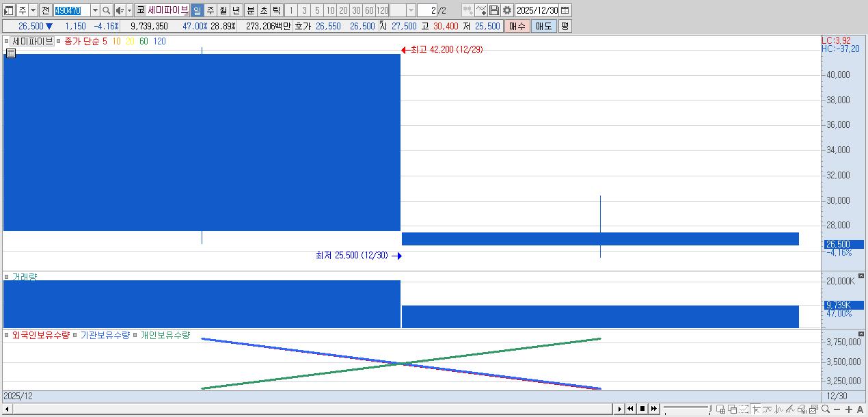Choose the 3 interval button
The width and height of the screenshot is (868, 417).
coord(303,10)
